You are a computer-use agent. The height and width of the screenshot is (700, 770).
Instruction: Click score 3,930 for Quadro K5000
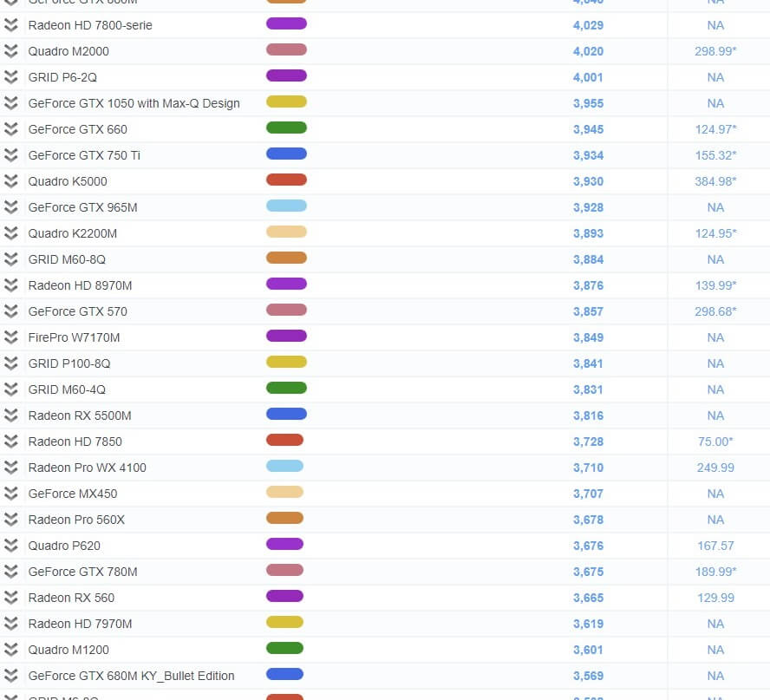588,181
